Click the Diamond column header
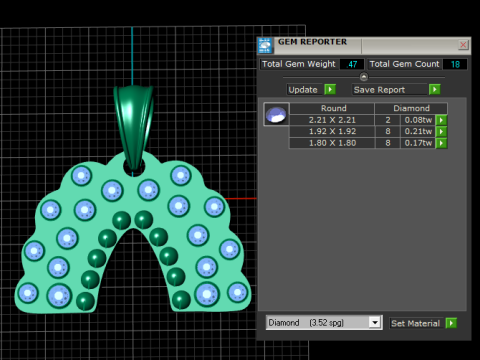Image resolution: width=480 pixels, height=360 pixels. 411,108
